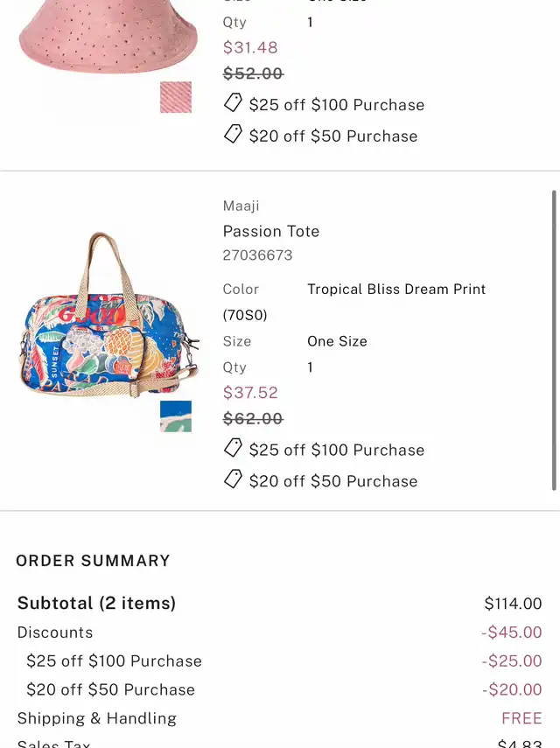Click the Maaji brand name

(x=241, y=206)
